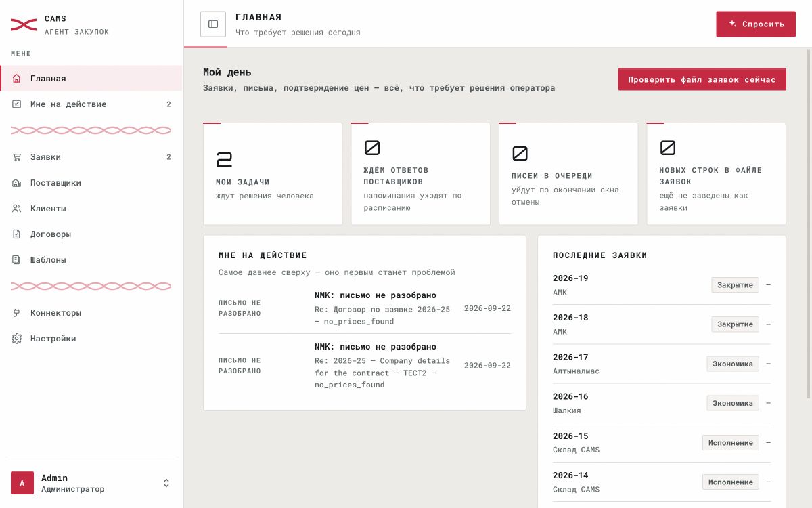The width and height of the screenshot is (812, 508).
Task: Open the task about Договор по заявке 2026-25
Action: pyautogui.click(x=365, y=308)
